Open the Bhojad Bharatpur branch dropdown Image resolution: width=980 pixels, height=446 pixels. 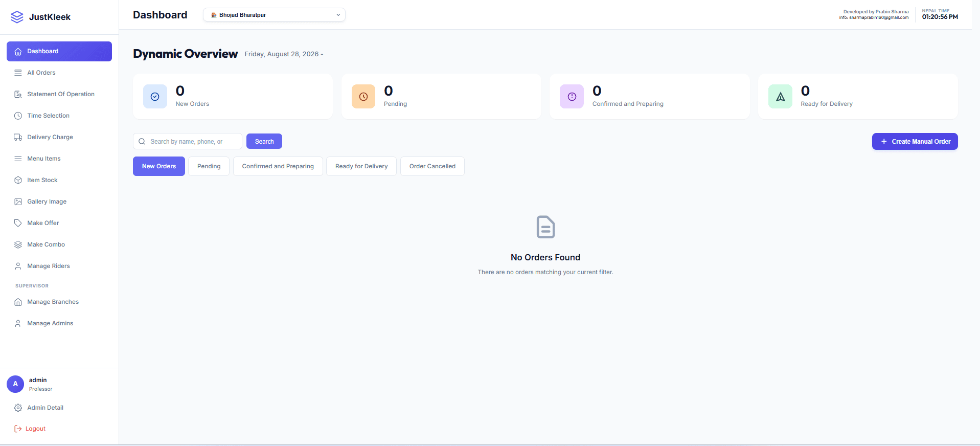(274, 15)
